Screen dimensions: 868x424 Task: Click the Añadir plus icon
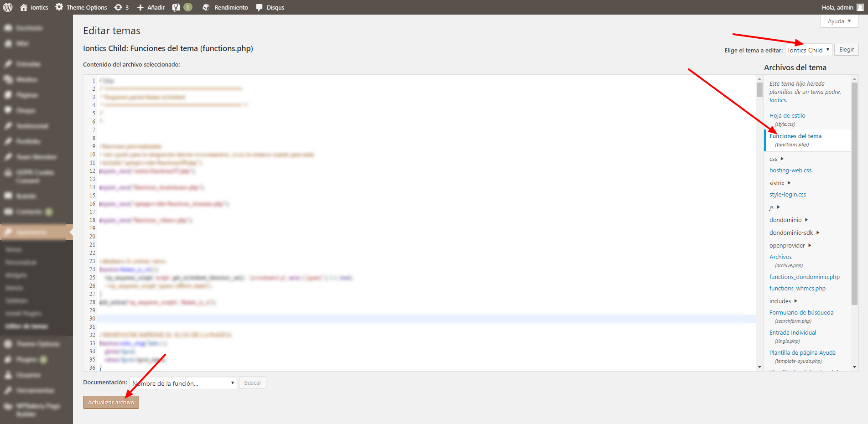(140, 7)
